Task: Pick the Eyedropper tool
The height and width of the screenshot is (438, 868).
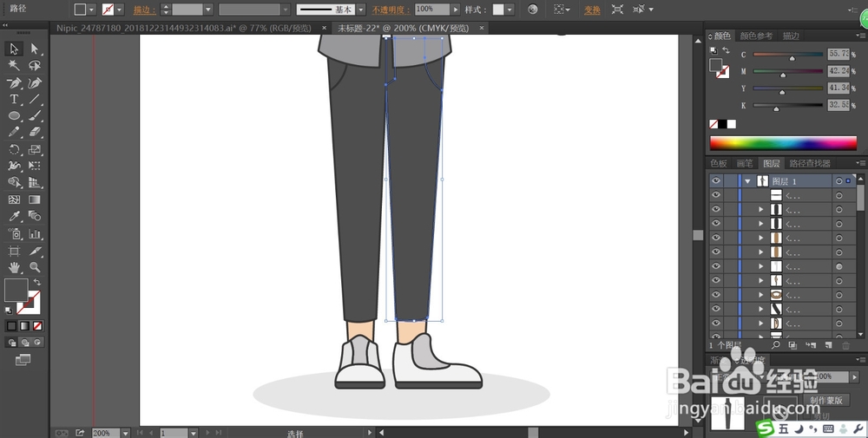Action: click(x=14, y=216)
